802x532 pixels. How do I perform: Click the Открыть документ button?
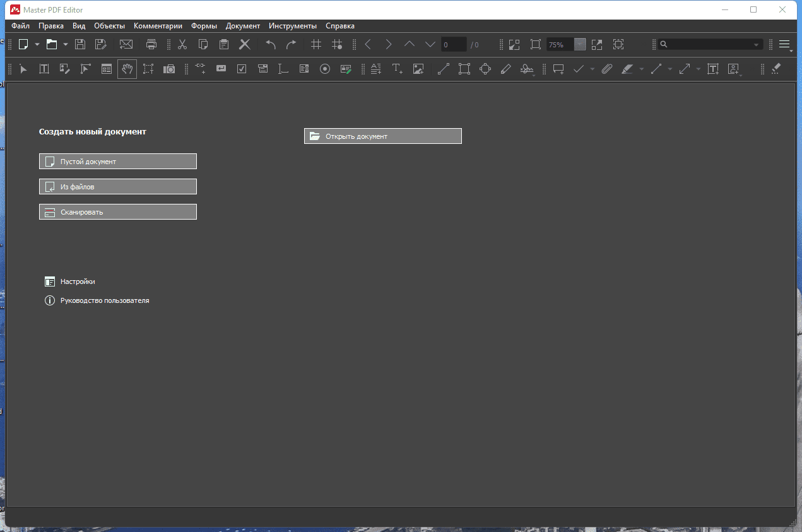(382, 136)
